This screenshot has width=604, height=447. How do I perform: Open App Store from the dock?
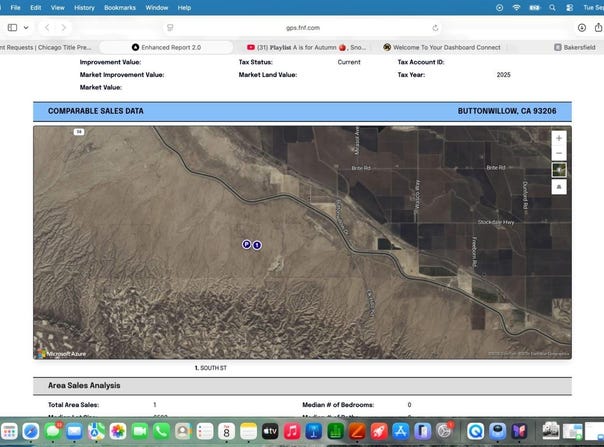(x=401, y=431)
